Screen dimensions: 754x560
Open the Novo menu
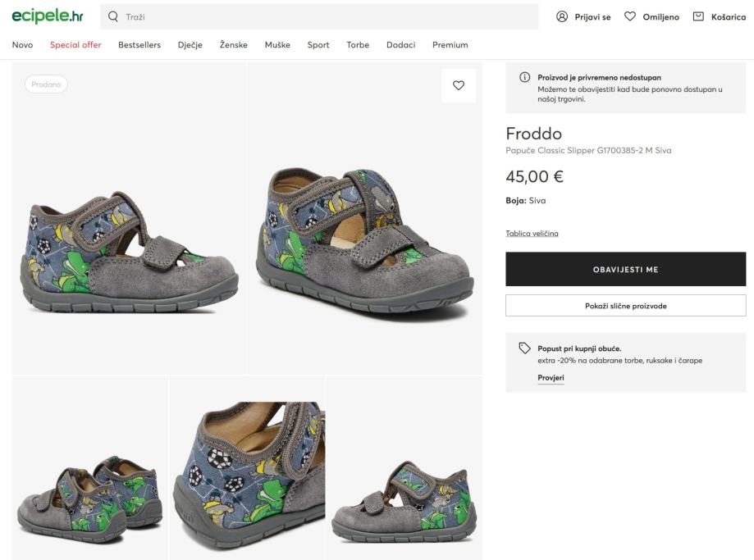tap(22, 45)
